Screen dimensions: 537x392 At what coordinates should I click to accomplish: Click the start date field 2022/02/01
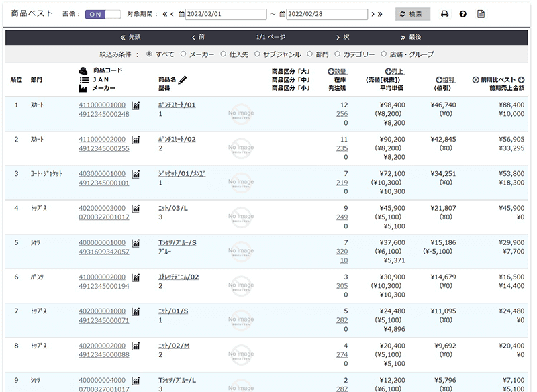pyautogui.click(x=225, y=14)
